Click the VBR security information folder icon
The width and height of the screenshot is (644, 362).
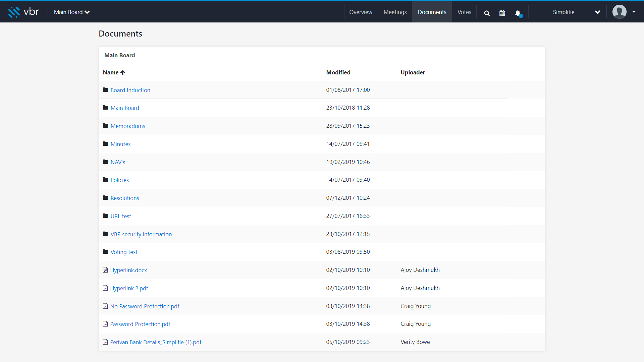(105, 234)
